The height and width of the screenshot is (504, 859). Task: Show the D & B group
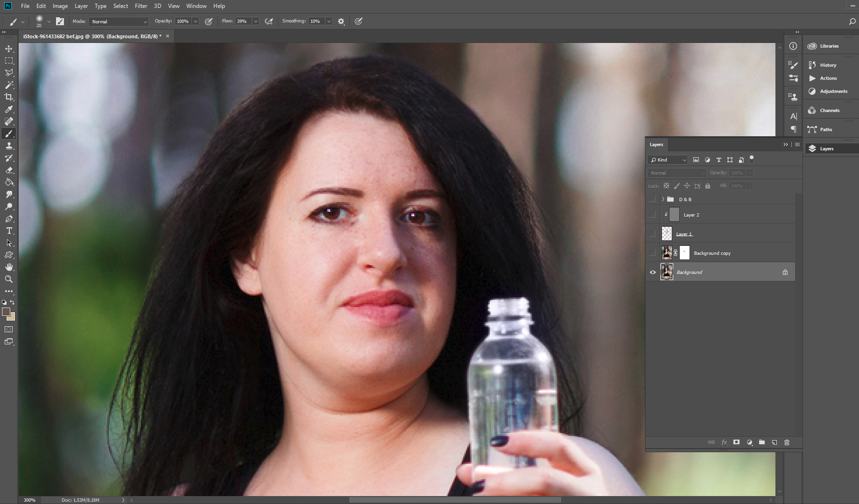click(653, 199)
